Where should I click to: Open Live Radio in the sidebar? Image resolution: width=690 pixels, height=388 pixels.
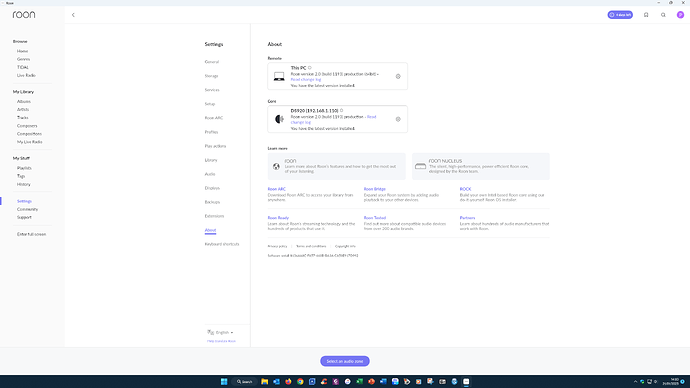click(x=26, y=76)
